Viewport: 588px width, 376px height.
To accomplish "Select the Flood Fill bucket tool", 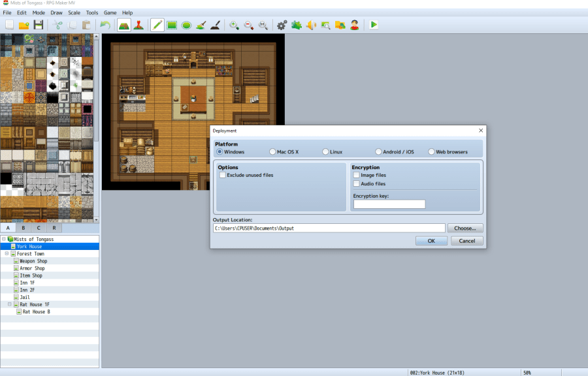I will pos(201,25).
